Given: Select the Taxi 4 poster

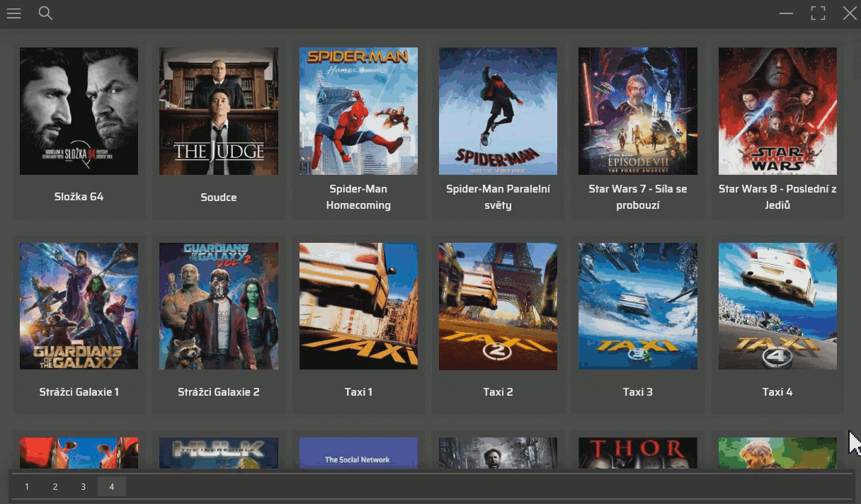Looking at the screenshot, I should (x=777, y=307).
